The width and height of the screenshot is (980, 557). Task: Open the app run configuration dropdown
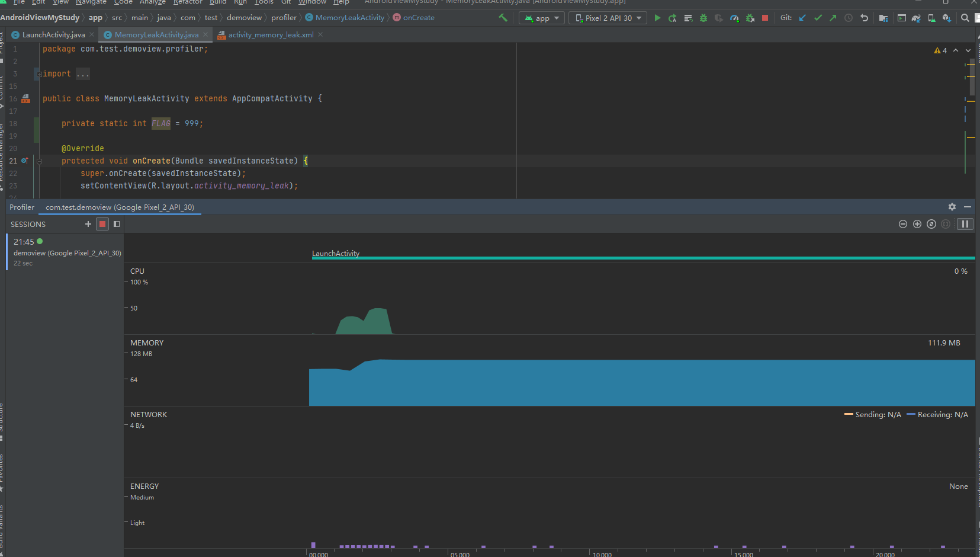(x=541, y=18)
